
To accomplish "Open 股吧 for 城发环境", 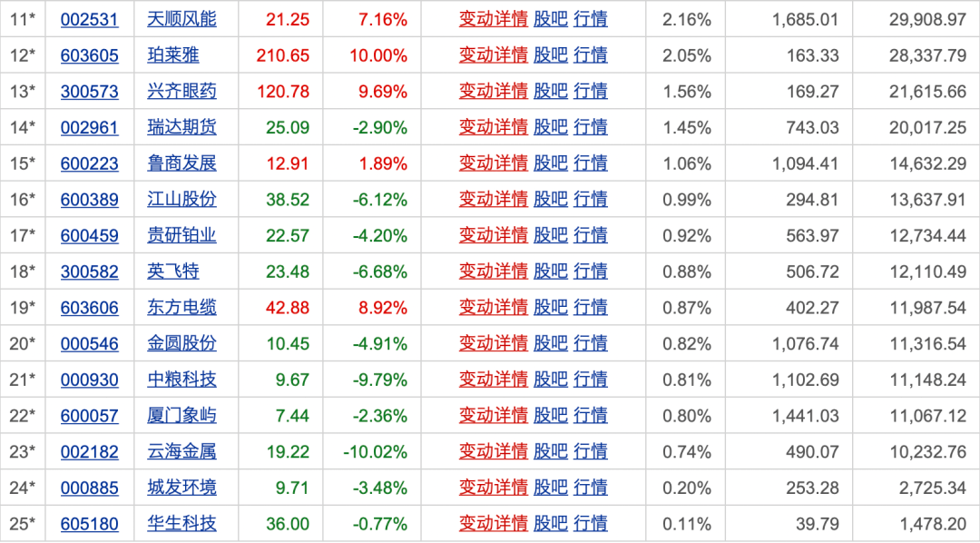I will pyautogui.click(x=550, y=488).
